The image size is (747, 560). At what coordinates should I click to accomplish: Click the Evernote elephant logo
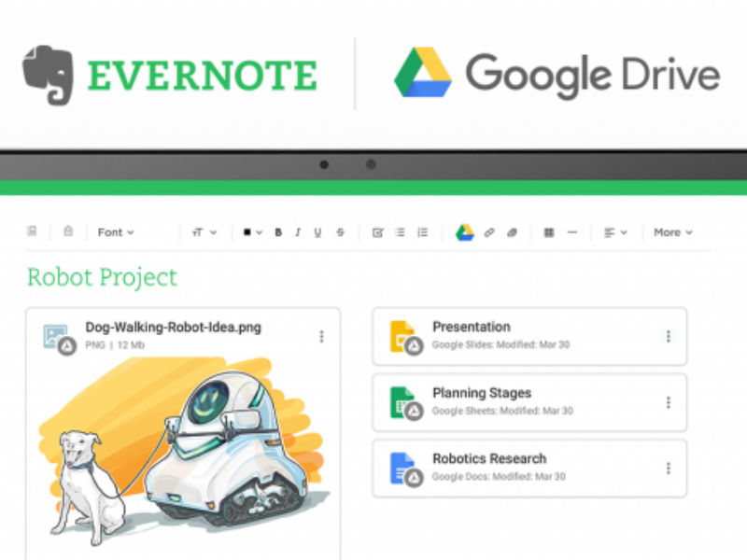tap(49, 72)
